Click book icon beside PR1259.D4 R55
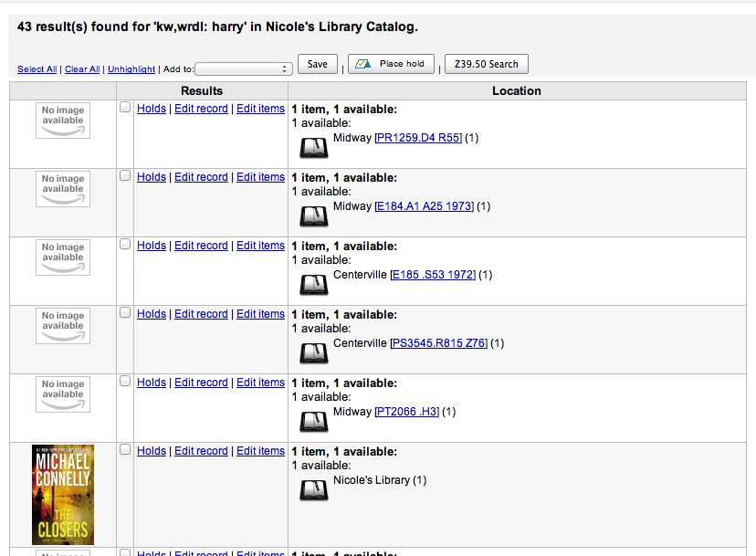The height and width of the screenshot is (556, 756). coord(314,148)
